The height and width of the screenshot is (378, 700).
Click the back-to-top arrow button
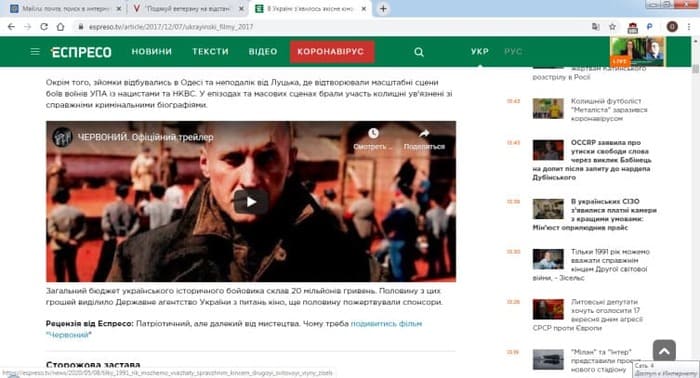[x=664, y=351]
